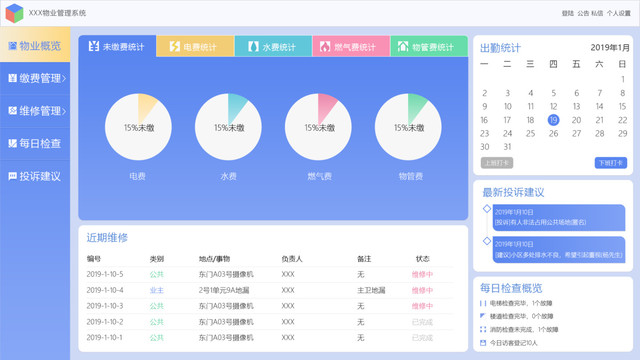Click the 消防检查 grid icon

483,329
